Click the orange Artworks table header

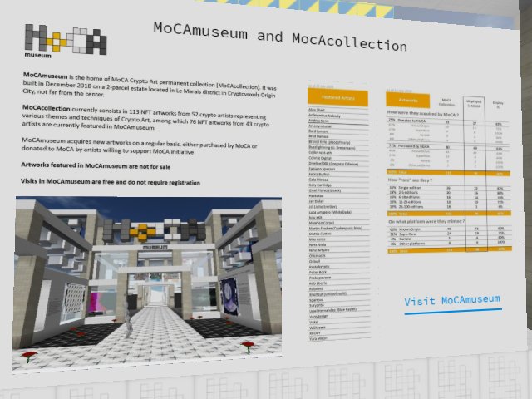(x=408, y=101)
